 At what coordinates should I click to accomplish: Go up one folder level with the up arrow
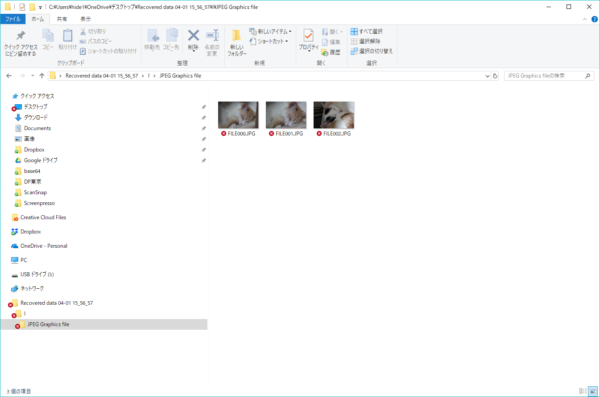click(x=42, y=76)
